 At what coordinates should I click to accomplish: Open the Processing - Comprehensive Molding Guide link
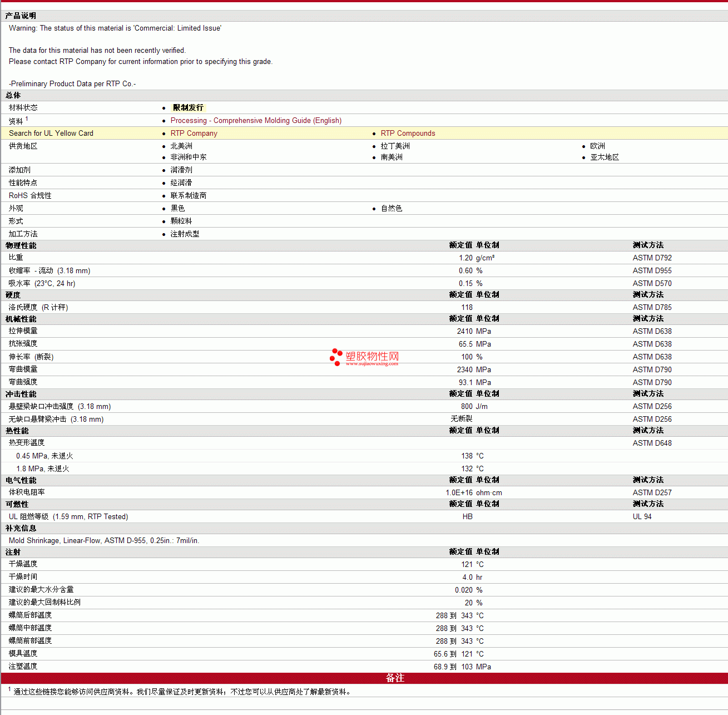pos(256,121)
